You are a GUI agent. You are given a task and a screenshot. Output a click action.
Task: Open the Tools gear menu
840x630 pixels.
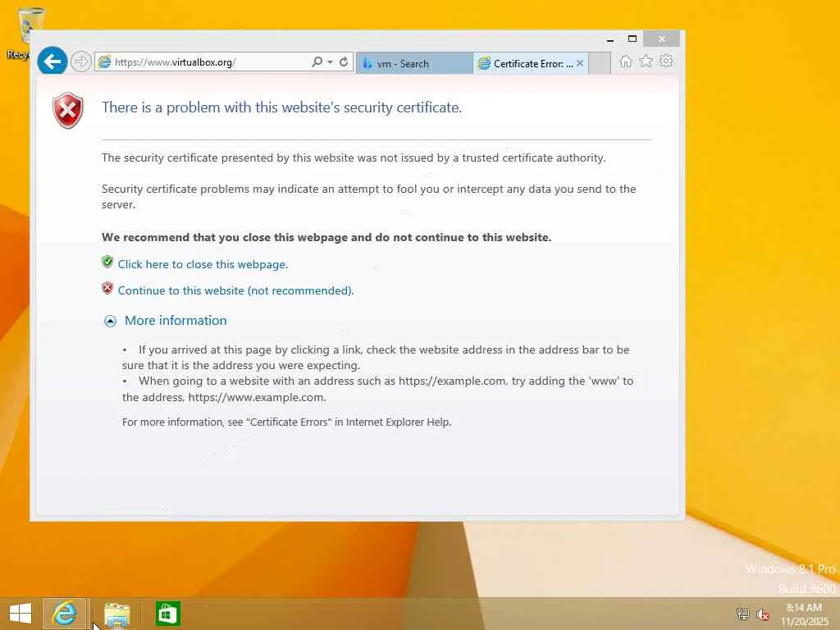pyautogui.click(x=666, y=62)
